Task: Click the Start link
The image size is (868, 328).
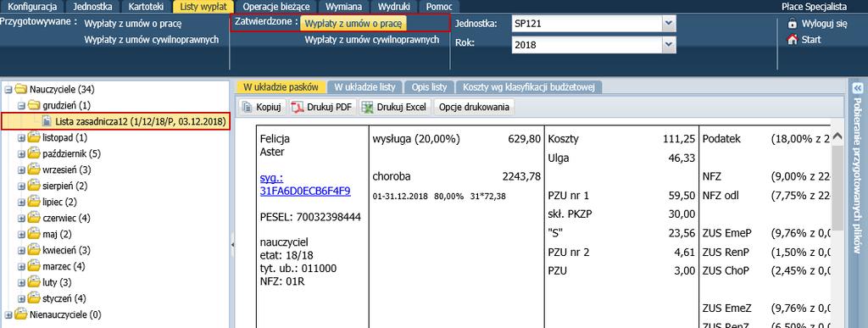Action: coord(811,40)
